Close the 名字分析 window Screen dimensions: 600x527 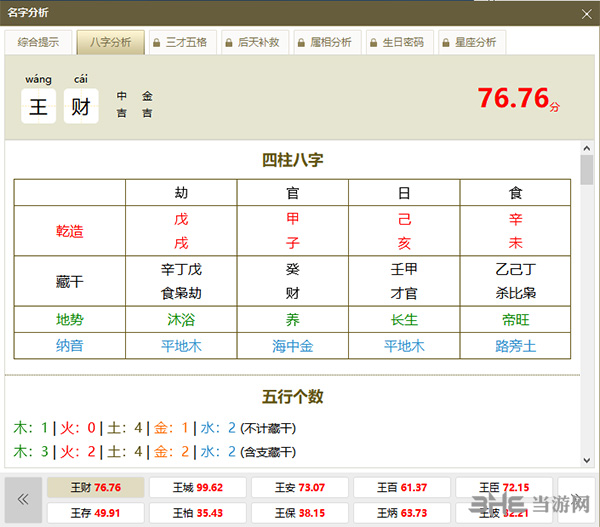585,12
